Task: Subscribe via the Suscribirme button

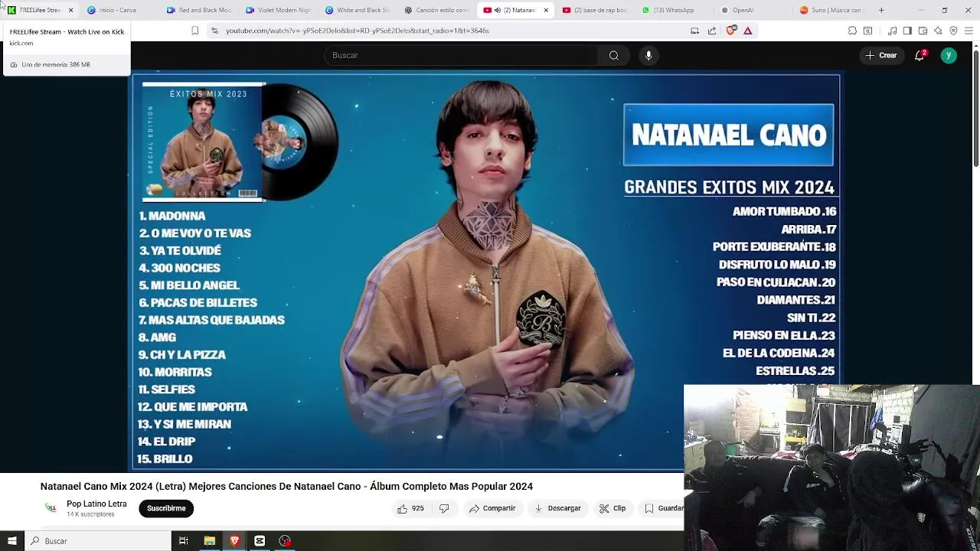Action: 166,508
